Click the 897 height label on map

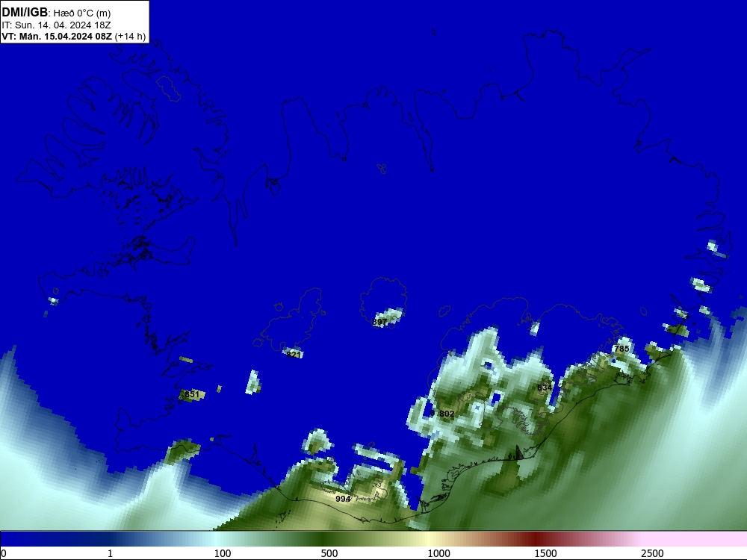(379, 323)
